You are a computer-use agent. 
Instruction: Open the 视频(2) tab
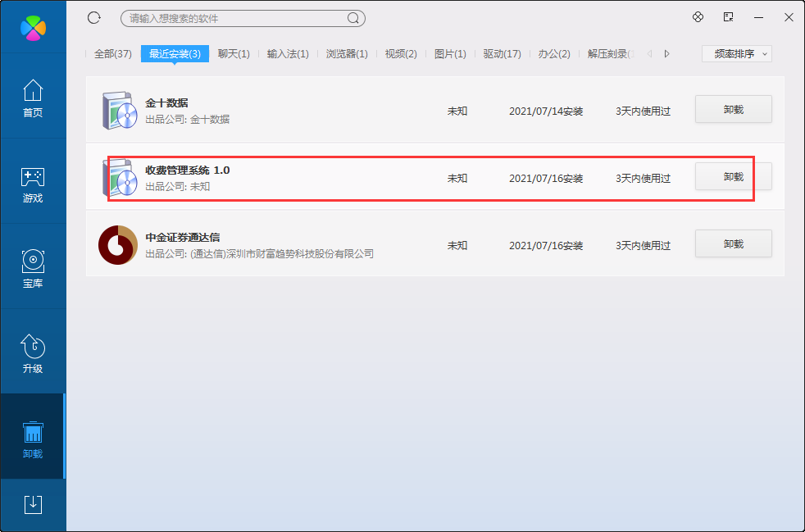pos(401,54)
